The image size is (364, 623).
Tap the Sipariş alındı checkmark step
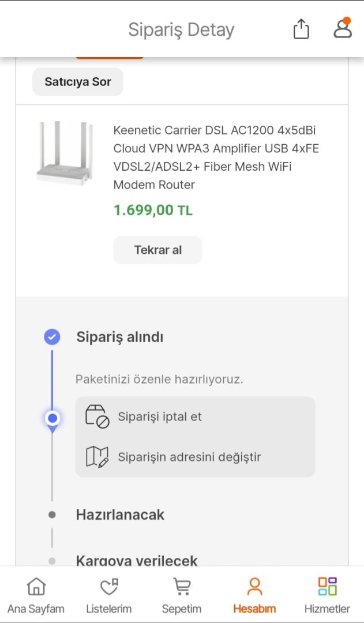tap(52, 337)
